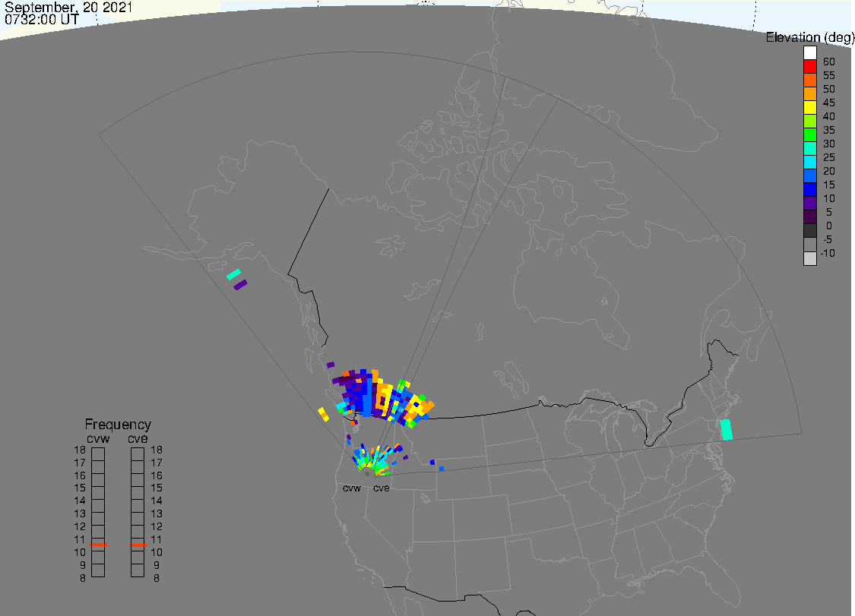Click the 'cve' radar site label on the map

[x=382, y=488]
